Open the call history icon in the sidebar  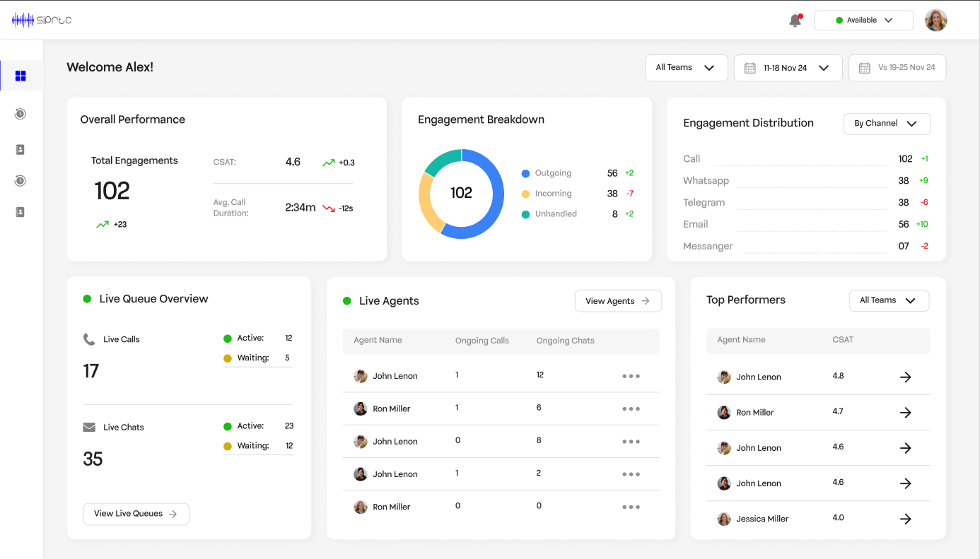[21, 113]
